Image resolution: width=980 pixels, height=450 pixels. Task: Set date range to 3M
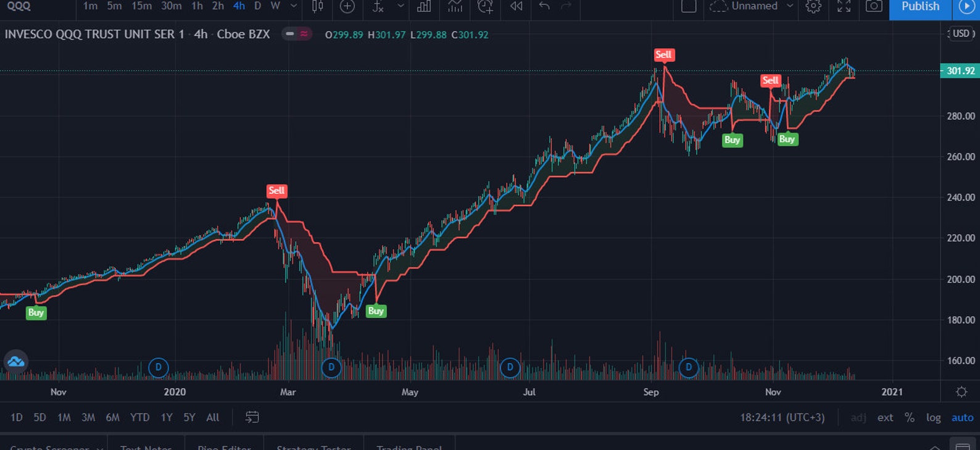pos(88,417)
